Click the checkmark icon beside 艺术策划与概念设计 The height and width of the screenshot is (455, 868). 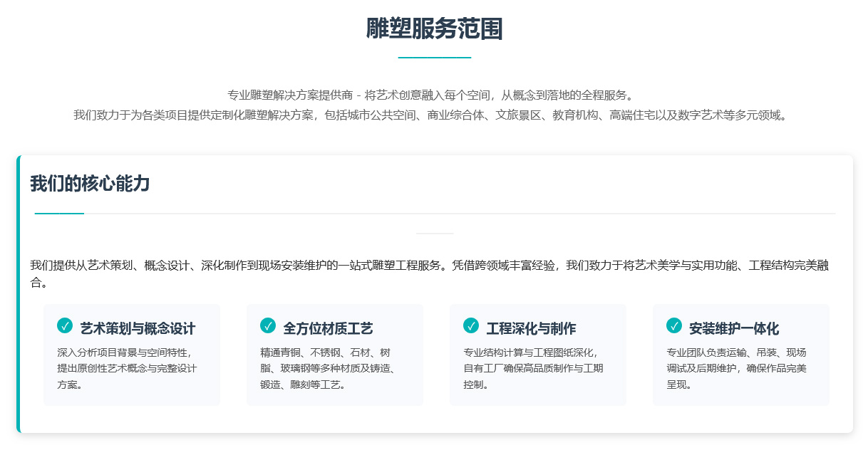click(x=65, y=325)
